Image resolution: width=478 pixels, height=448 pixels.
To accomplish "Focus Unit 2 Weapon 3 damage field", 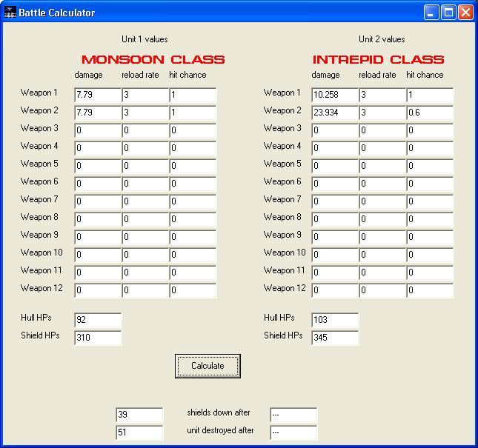I will (x=335, y=130).
